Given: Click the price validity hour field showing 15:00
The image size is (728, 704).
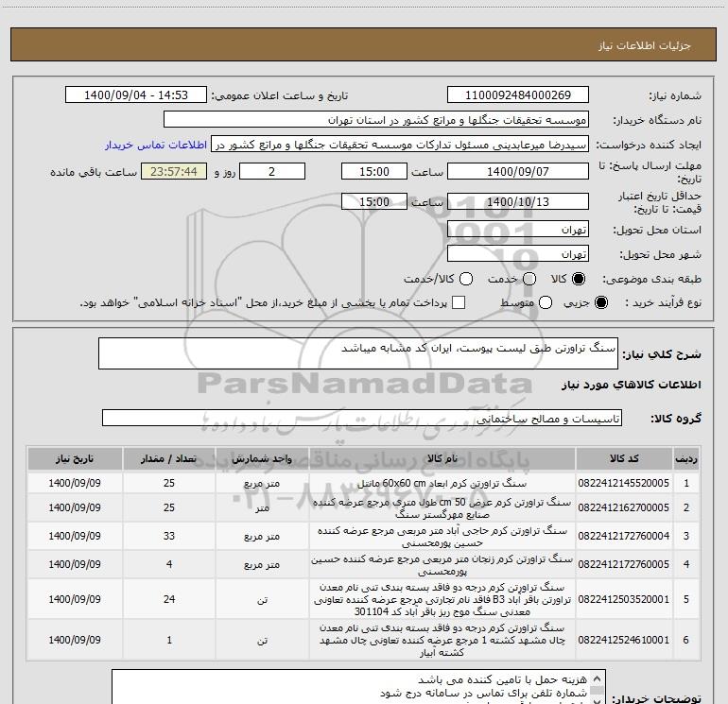Looking at the screenshot, I should 374,201.
